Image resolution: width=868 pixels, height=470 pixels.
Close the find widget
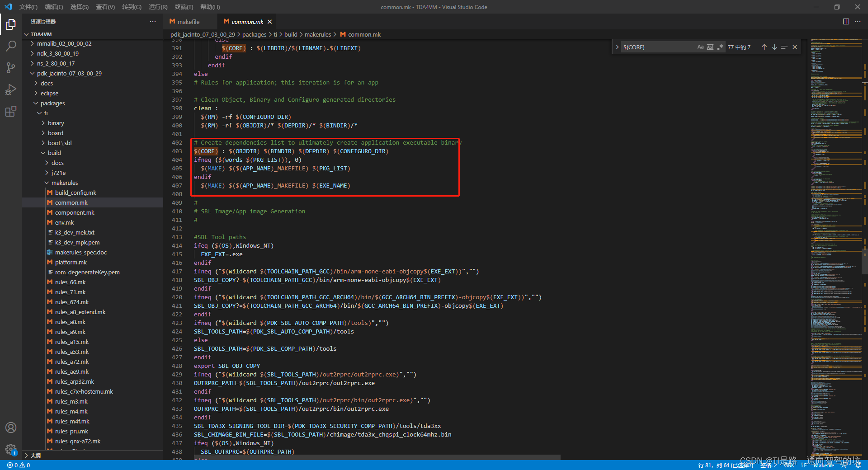coord(795,47)
